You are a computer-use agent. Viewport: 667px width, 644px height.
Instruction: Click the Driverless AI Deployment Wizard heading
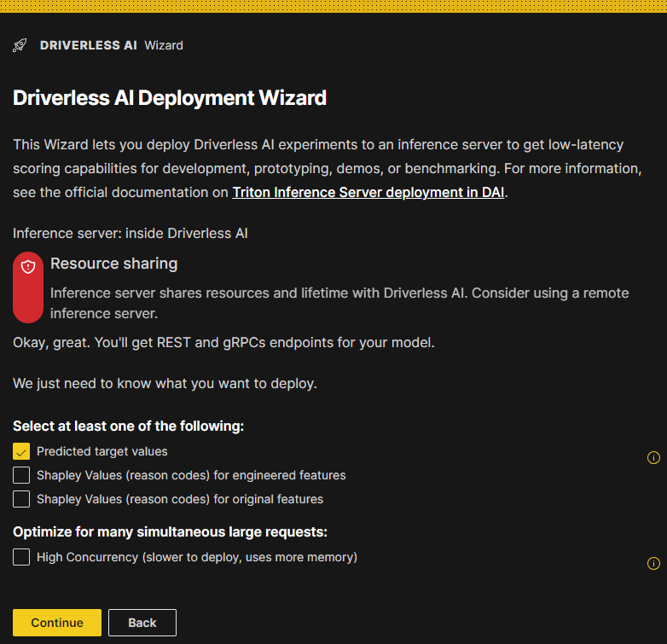pos(170,98)
